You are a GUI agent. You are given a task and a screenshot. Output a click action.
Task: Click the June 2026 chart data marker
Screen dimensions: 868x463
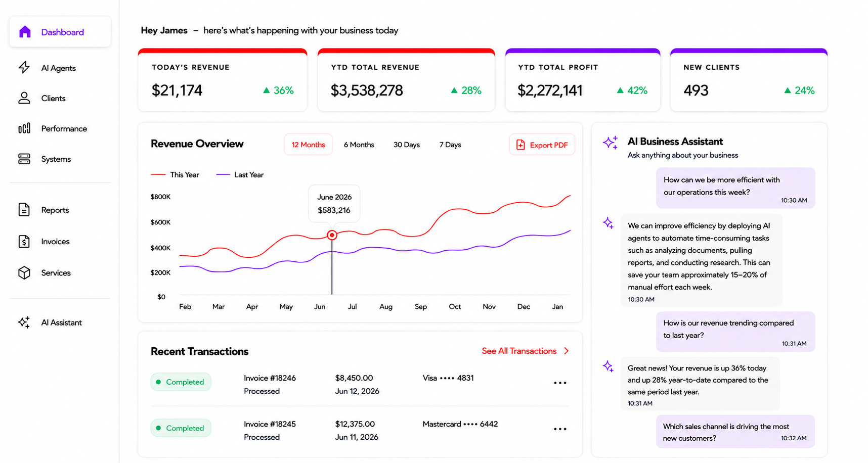(x=332, y=235)
